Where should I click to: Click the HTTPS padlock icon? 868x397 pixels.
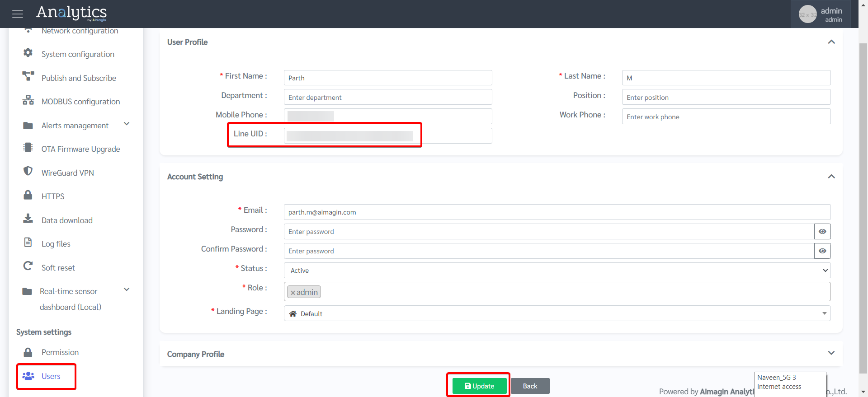click(x=28, y=195)
